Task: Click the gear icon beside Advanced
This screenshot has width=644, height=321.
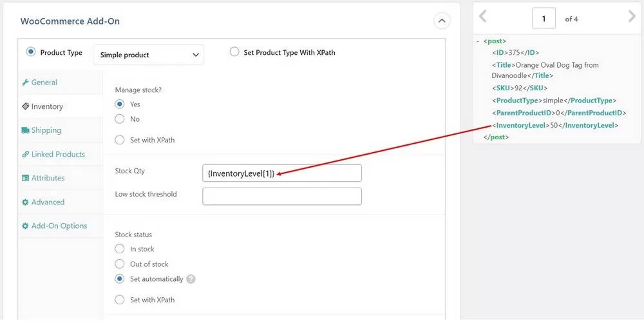Action: (x=26, y=202)
